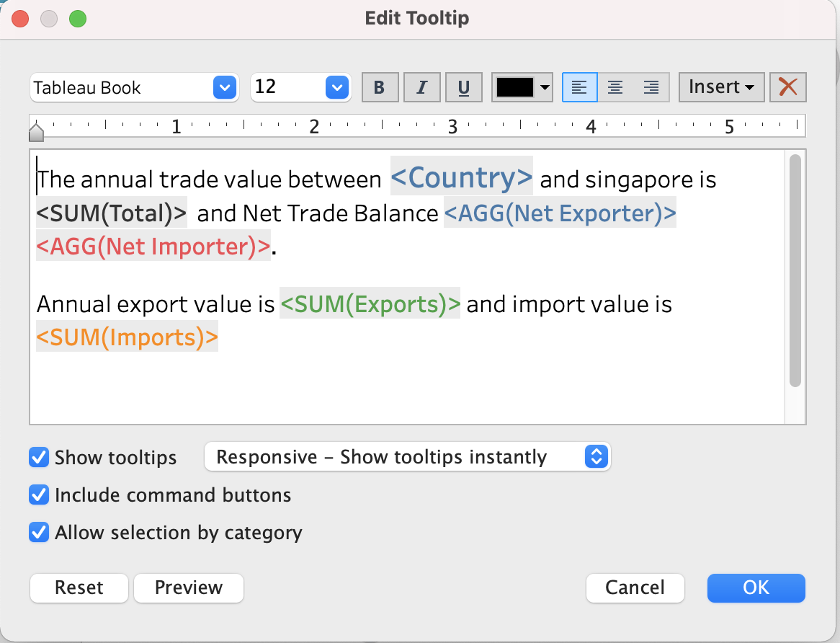Align text to the right
Viewport: 840px width, 643px height.
651,87
